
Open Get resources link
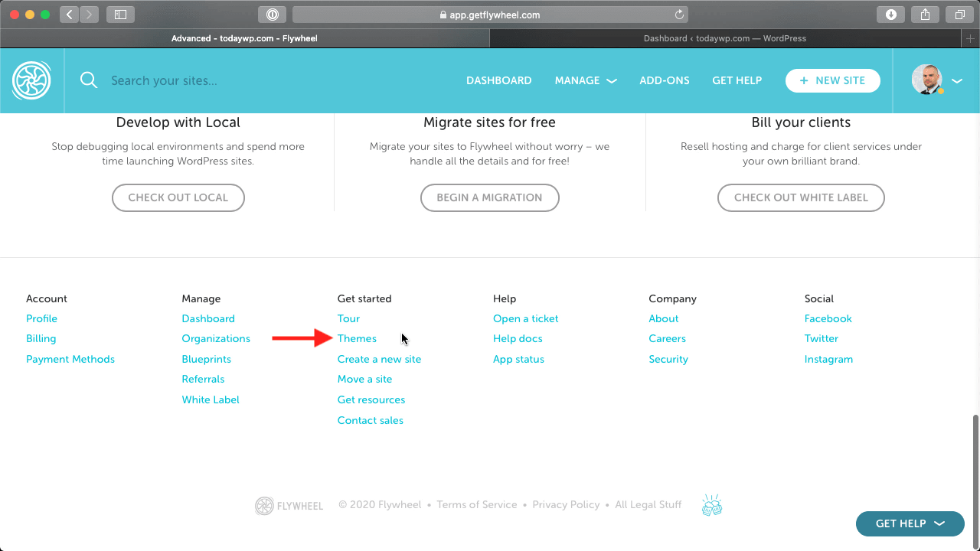click(x=371, y=399)
